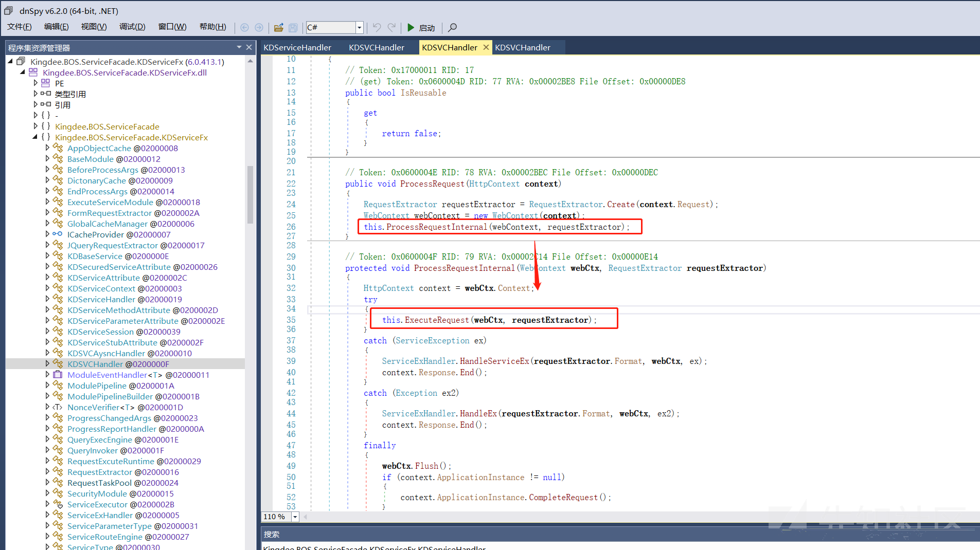980x550 pixels.
Task: Click the Open file folder icon
Action: (278, 27)
